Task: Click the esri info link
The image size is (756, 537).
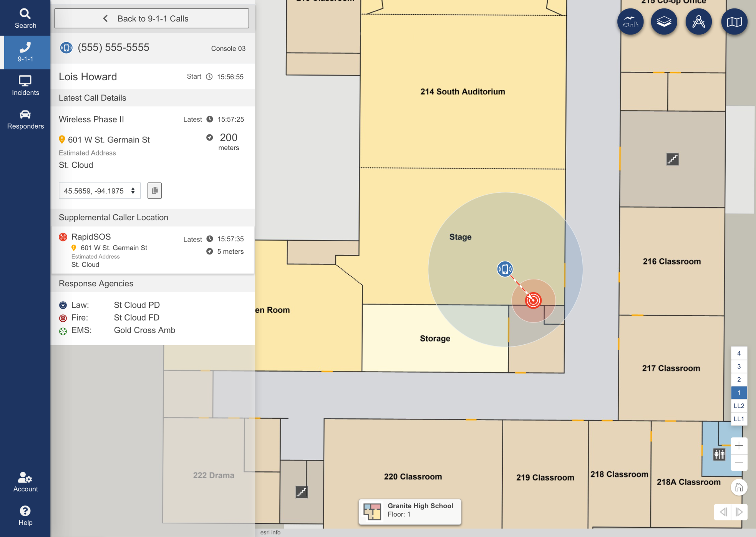Action: [270, 532]
